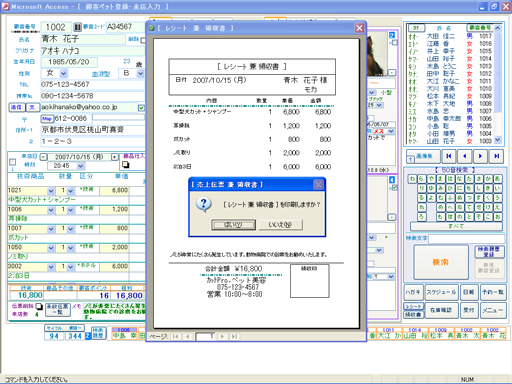Jump to first customer record arrow
Viewport: 512px width, 384px height.
449,156
